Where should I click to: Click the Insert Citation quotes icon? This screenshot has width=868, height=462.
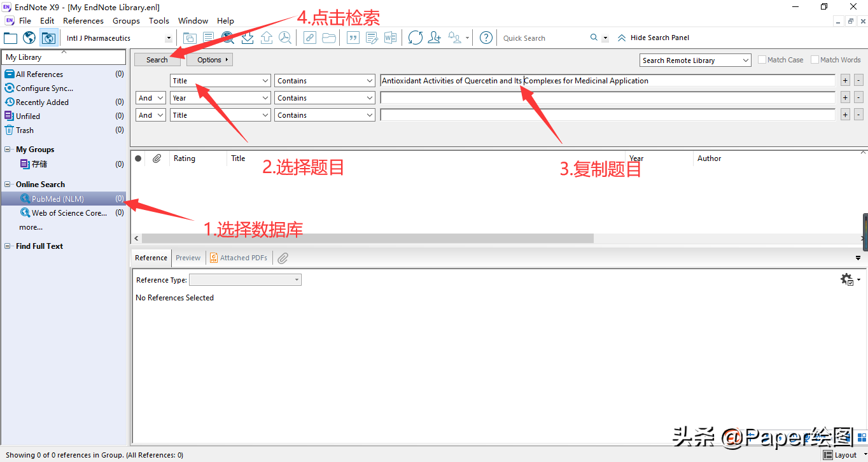click(353, 38)
